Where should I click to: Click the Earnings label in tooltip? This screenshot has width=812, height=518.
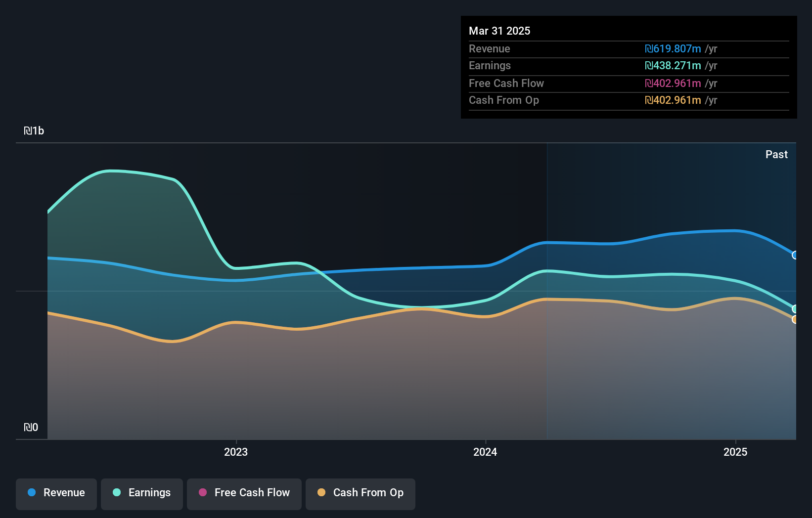(490, 66)
